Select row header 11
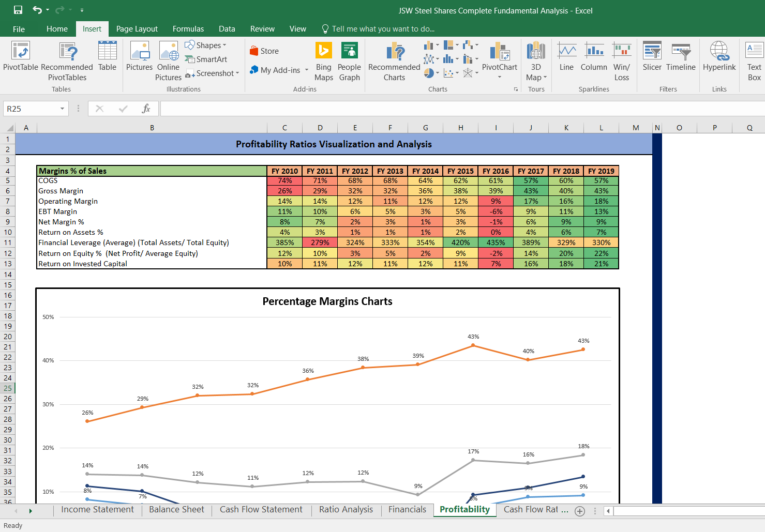 tap(8, 242)
